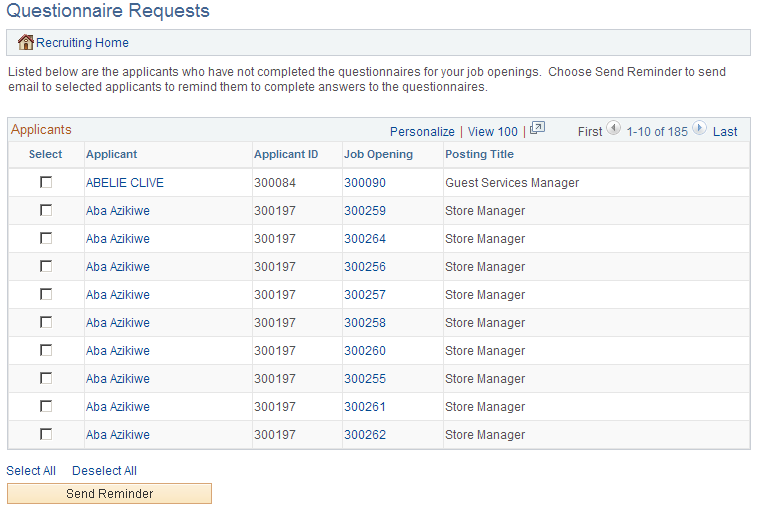Click the Questionnaire Requests page heading
Screen dimensions: 758x509
[x=108, y=11]
